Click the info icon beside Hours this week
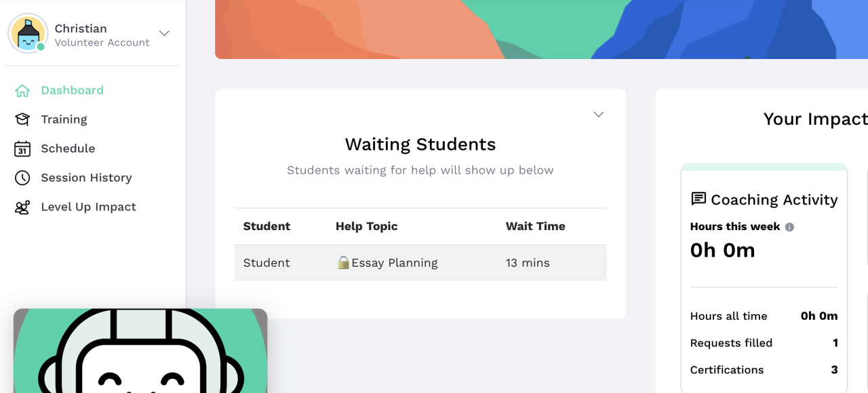 click(x=789, y=227)
